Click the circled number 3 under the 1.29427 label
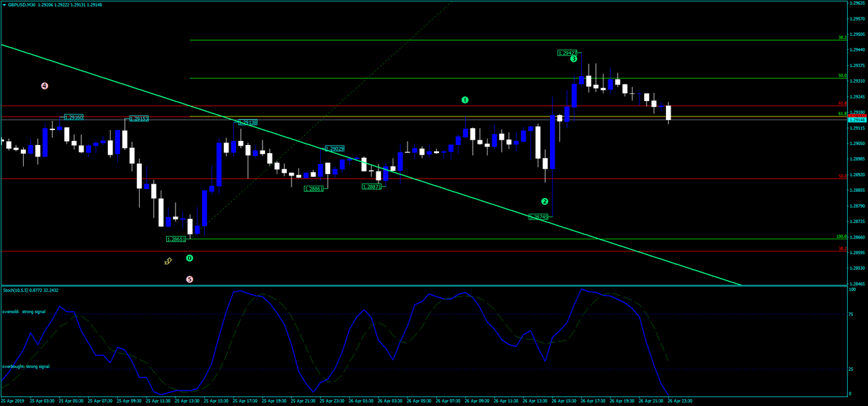This screenshot has height=406, width=868. tap(574, 58)
